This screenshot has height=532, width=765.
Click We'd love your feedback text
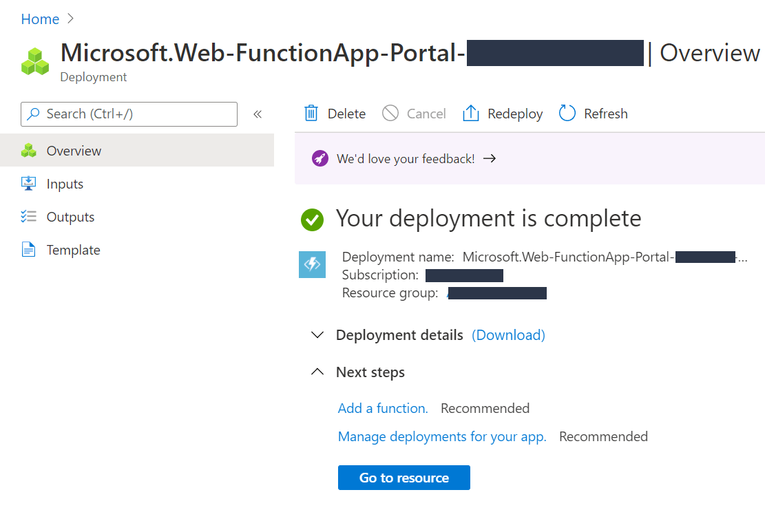[406, 159]
